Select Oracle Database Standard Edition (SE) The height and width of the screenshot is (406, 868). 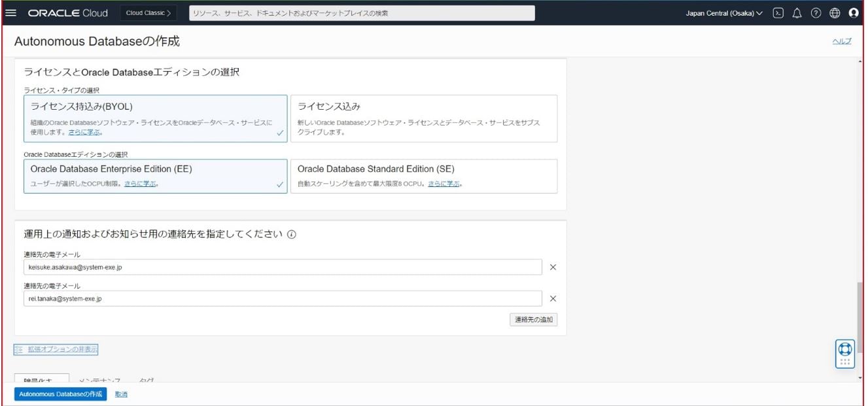click(x=424, y=176)
